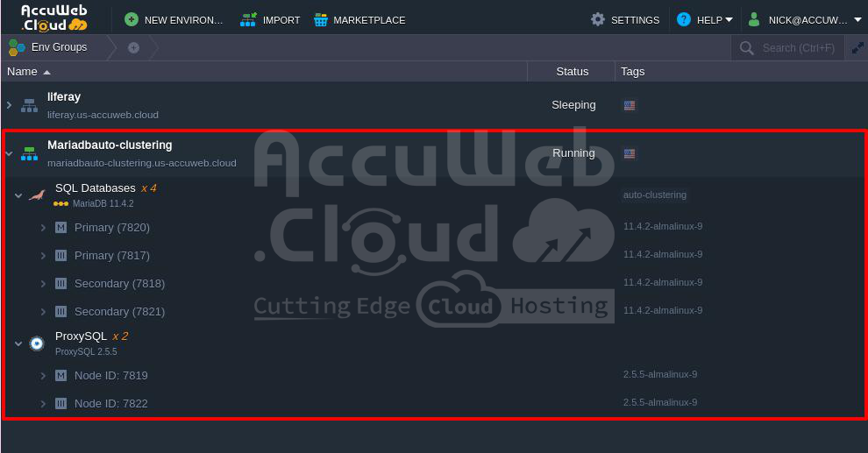This screenshot has height=453, width=868.
Task: Collapse the ProxySQL layer
Action: [18, 343]
